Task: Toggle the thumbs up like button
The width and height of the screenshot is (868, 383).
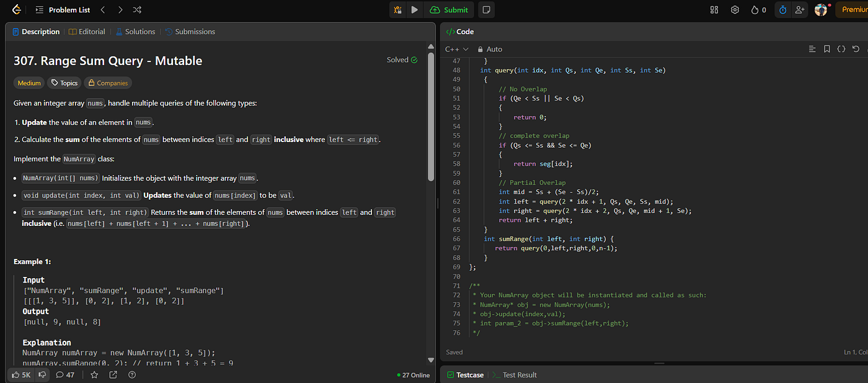Action: (x=20, y=375)
